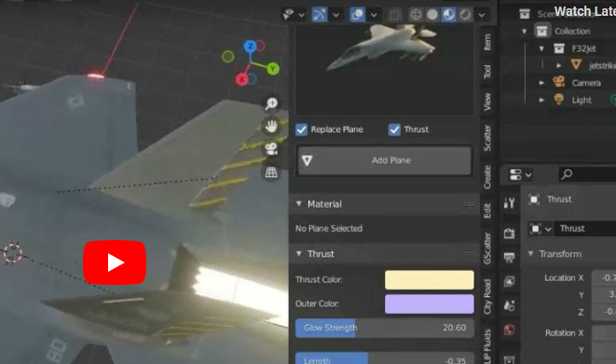Open the View Layer properties tab icon
Screen dimensions: 616x364
pyautogui.click(x=509, y=281)
